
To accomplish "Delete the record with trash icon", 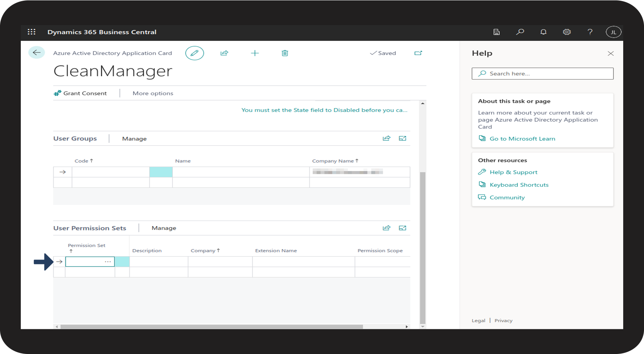I will (285, 53).
